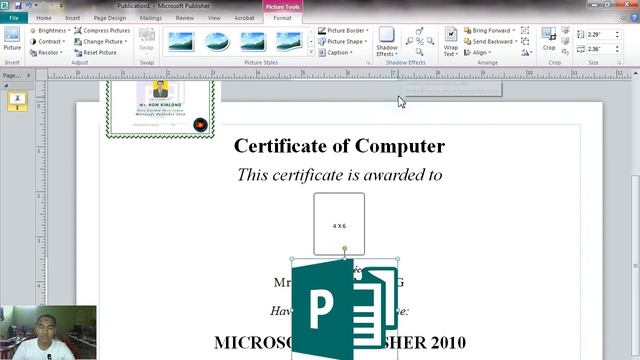640x360 pixels.
Task: Click the Group objects icon
Action: (x=525, y=31)
